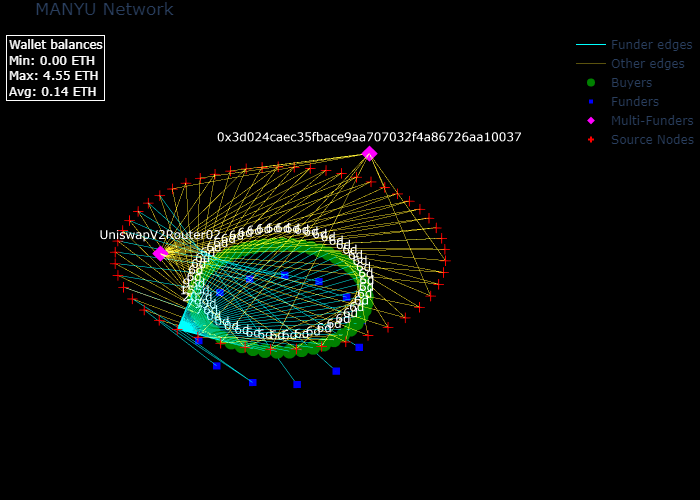The image size is (700, 500).
Task: Click the green Buyers legend circle
Action: [x=591, y=83]
